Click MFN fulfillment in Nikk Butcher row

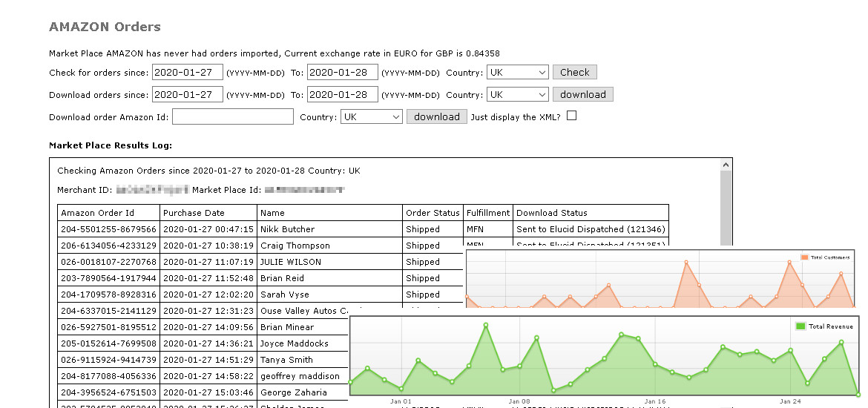pyautogui.click(x=475, y=229)
